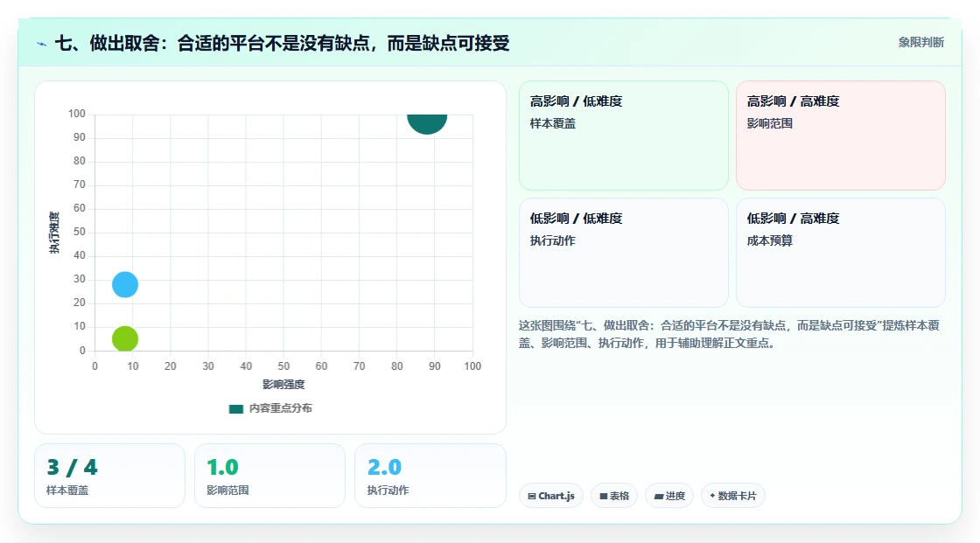The width and height of the screenshot is (980, 543).
Task: Click the icon inside the Chart.js chip
Action: (x=532, y=496)
